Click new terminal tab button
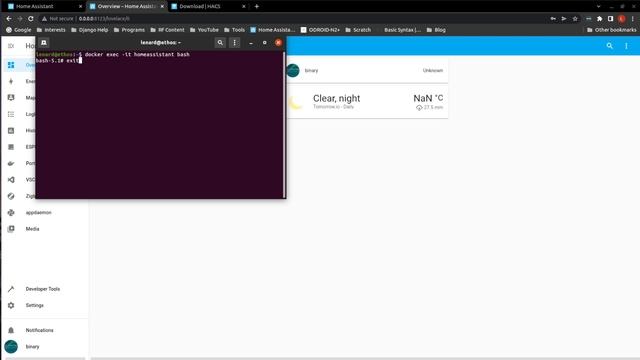 [x=44, y=42]
